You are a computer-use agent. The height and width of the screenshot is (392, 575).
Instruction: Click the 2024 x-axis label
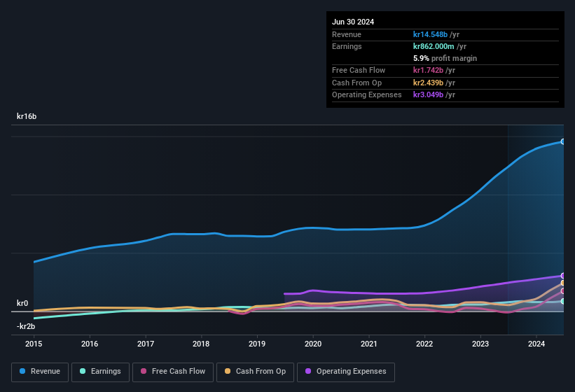(536, 344)
